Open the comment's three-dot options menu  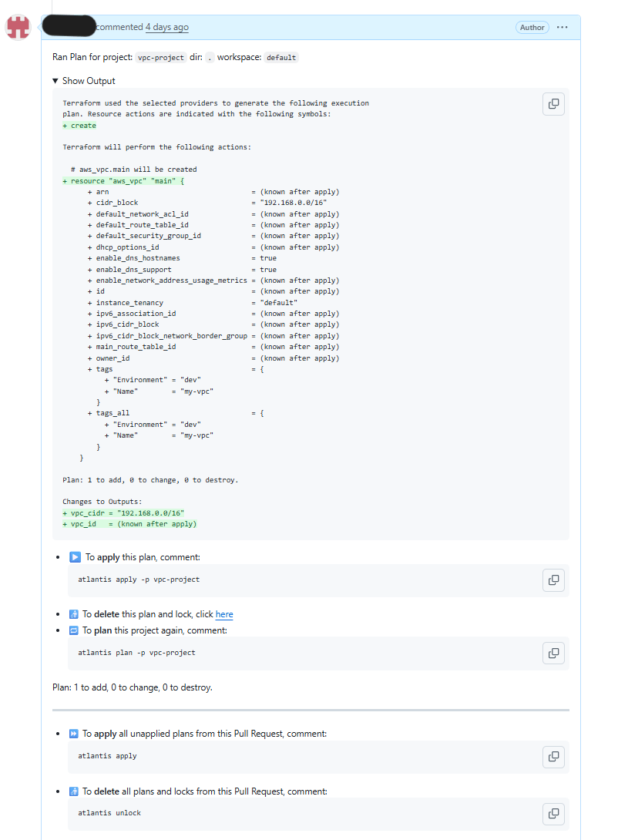pyautogui.click(x=562, y=28)
